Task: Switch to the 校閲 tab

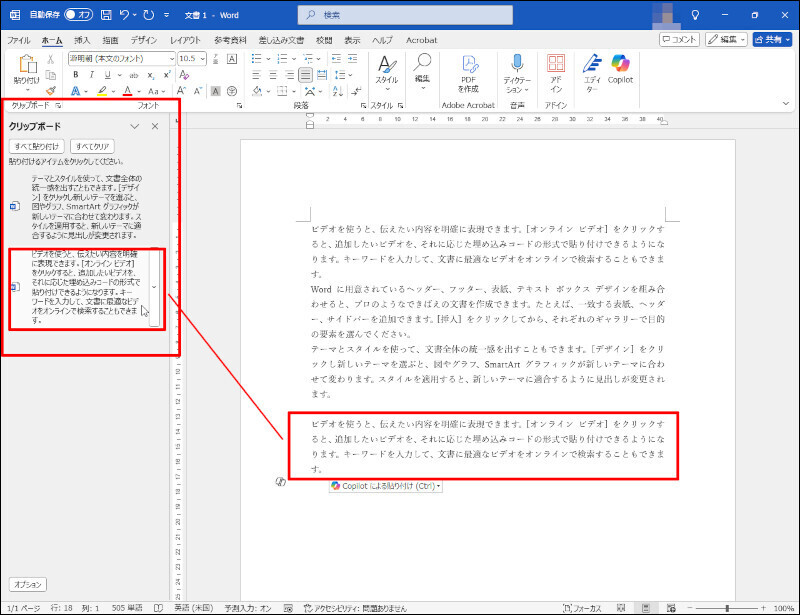Action: pyautogui.click(x=324, y=40)
